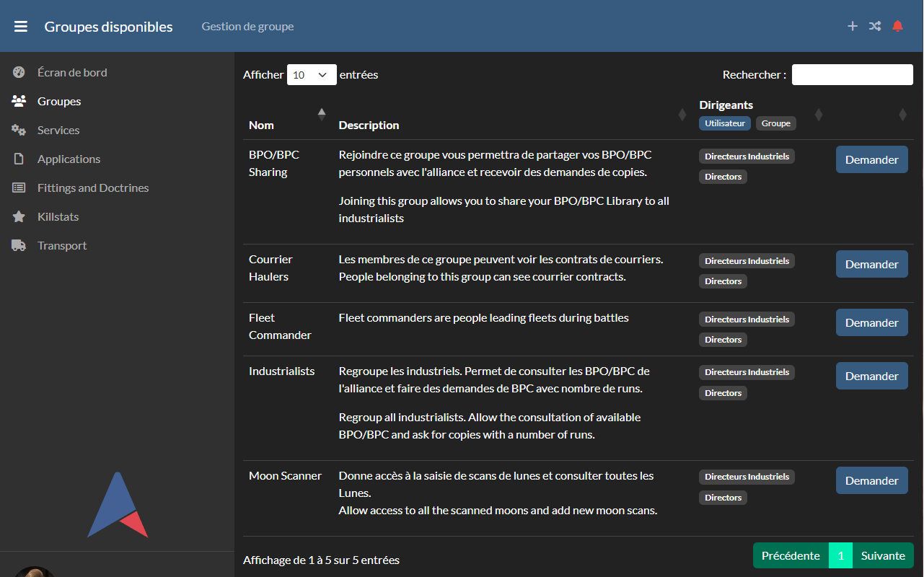Screen dimensions: 924x577
Task: Click Demander for BPO/BPC Sharing
Action: [871, 159]
